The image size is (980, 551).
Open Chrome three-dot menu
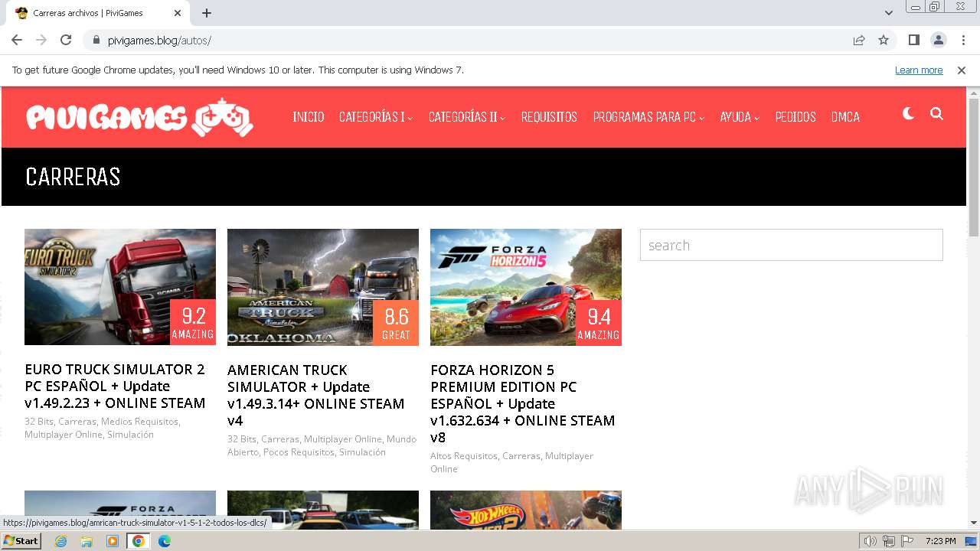coord(962,40)
